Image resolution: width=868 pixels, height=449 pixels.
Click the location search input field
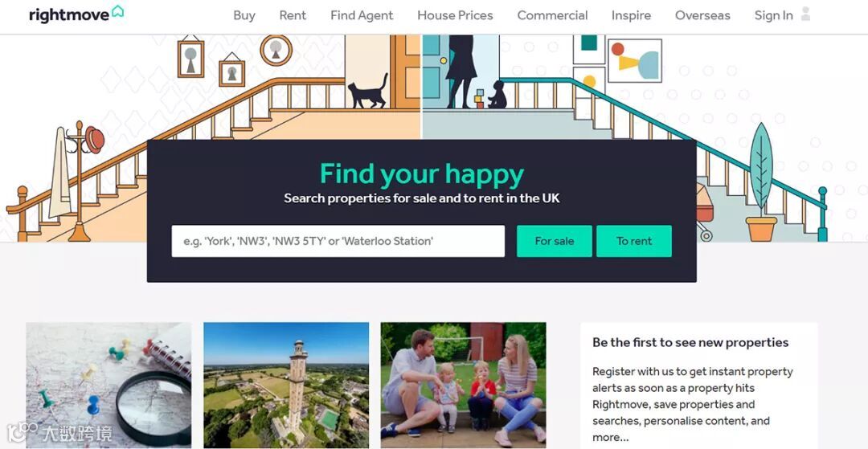pyautogui.click(x=338, y=241)
